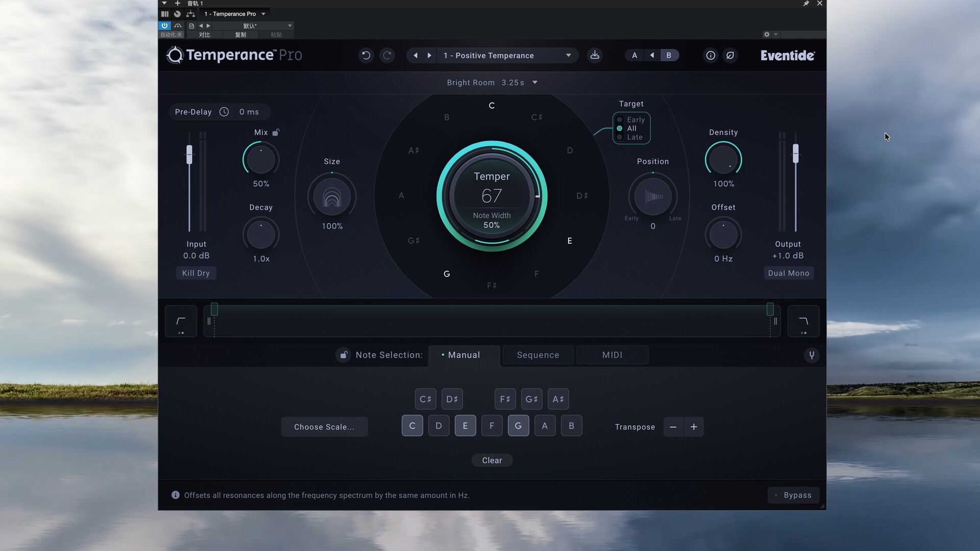The image size is (980, 551).
Task: Open the Temperance Pro plugin slot dropdown
Action: click(x=263, y=14)
